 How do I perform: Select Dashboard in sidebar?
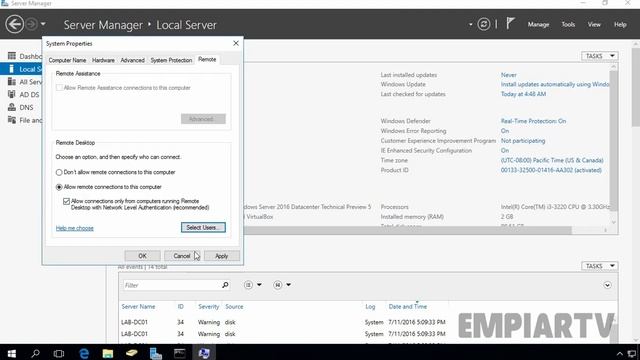click(24, 56)
